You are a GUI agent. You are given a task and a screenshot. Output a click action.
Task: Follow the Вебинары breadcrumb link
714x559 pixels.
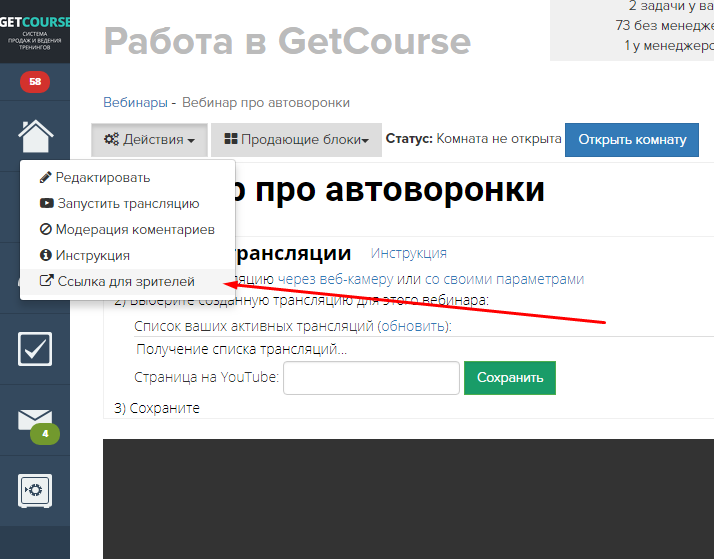pyautogui.click(x=135, y=102)
